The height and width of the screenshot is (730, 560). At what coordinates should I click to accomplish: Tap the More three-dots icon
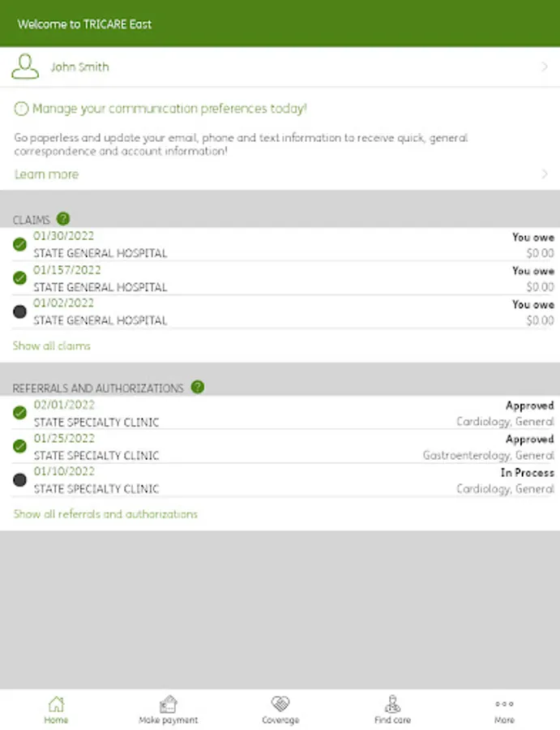pos(504,703)
